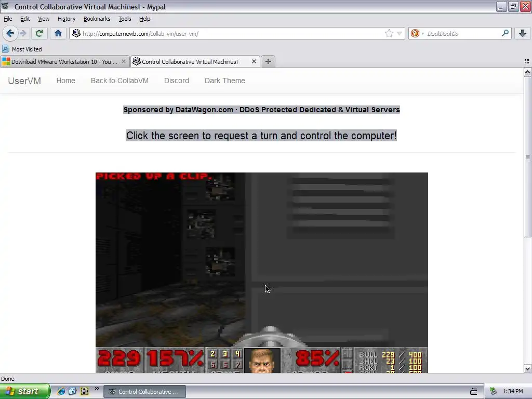Click the second quick launch browser icon
532x399 pixels.
(73, 391)
